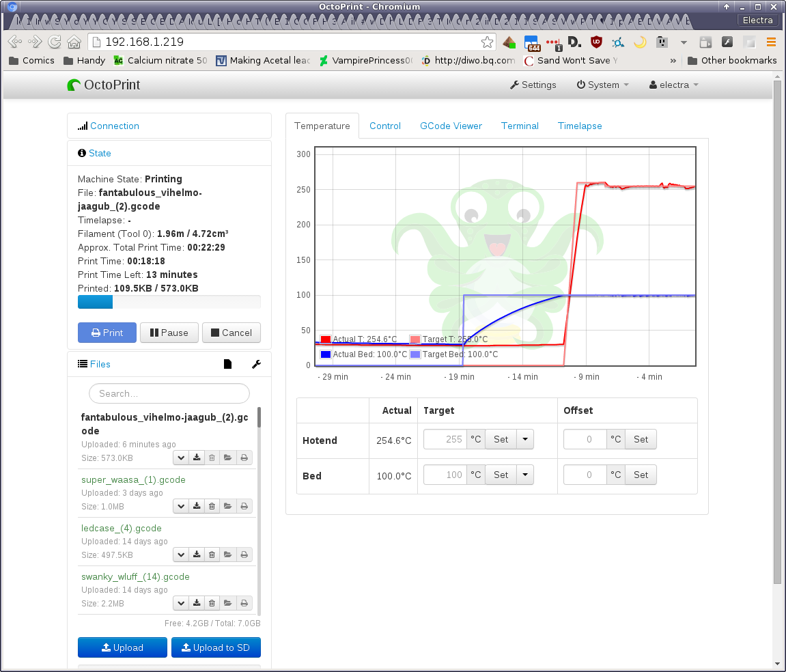This screenshot has width=786, height=672.
Task: Click the Upload to SD button
Action: click(216, 647)
